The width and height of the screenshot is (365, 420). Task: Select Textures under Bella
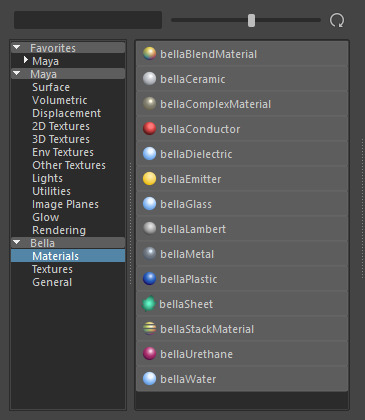[52, 269]
